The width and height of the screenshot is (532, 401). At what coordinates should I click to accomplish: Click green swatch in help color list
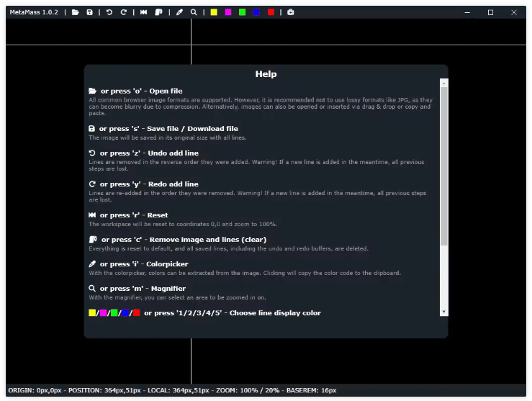(x=114, y=312)
